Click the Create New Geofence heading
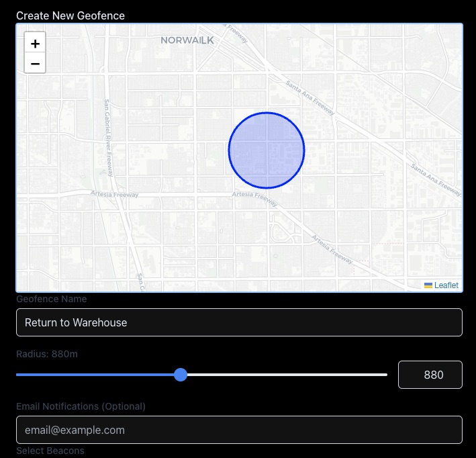This screenshot has width=476, height=458. [x=70, y=15]
